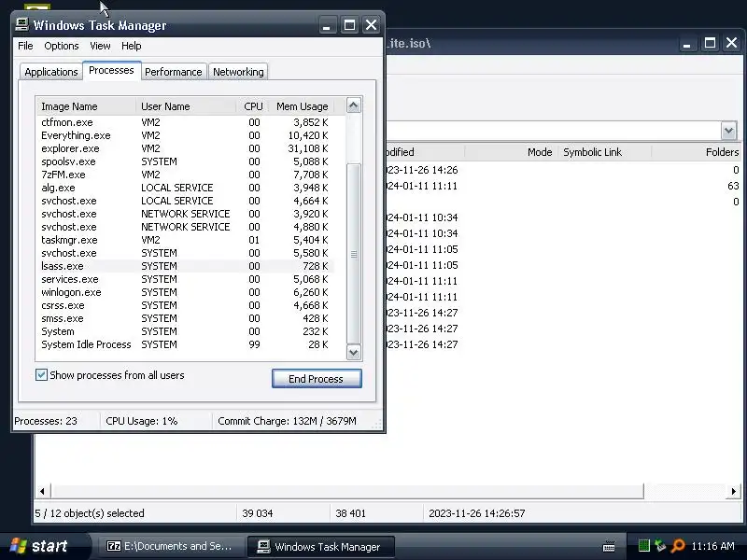
Task: Open the Start menu
Action: pos(46,546)
